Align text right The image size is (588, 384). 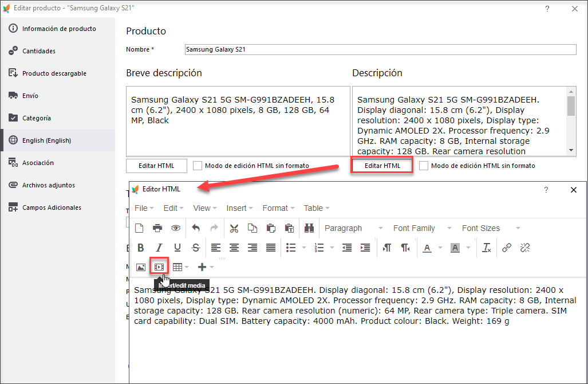[252, 248]
